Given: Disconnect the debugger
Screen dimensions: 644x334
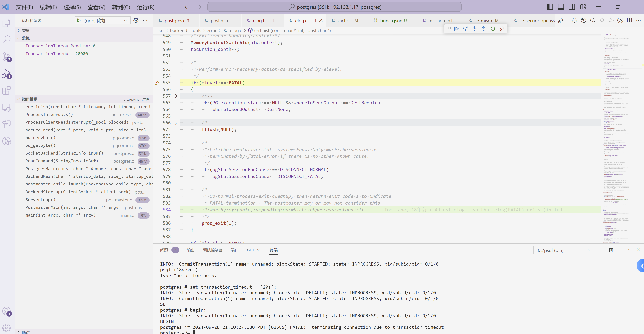Looking at the screenshot, I should click(502, 29).
